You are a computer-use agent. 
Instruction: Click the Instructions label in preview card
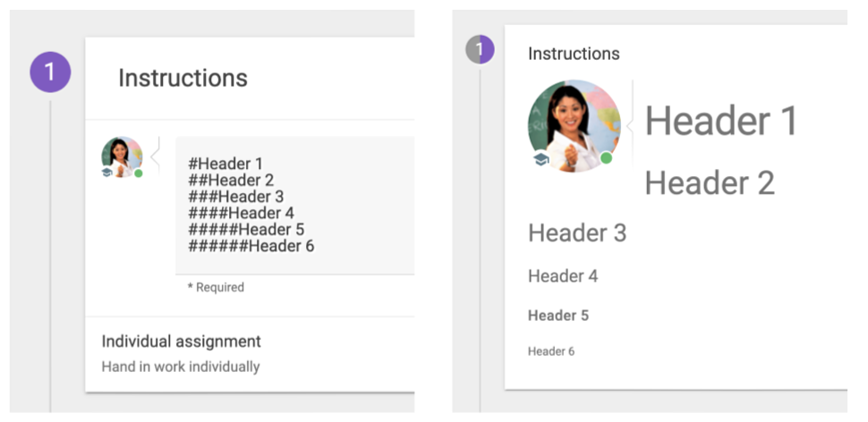click(574, 54)
